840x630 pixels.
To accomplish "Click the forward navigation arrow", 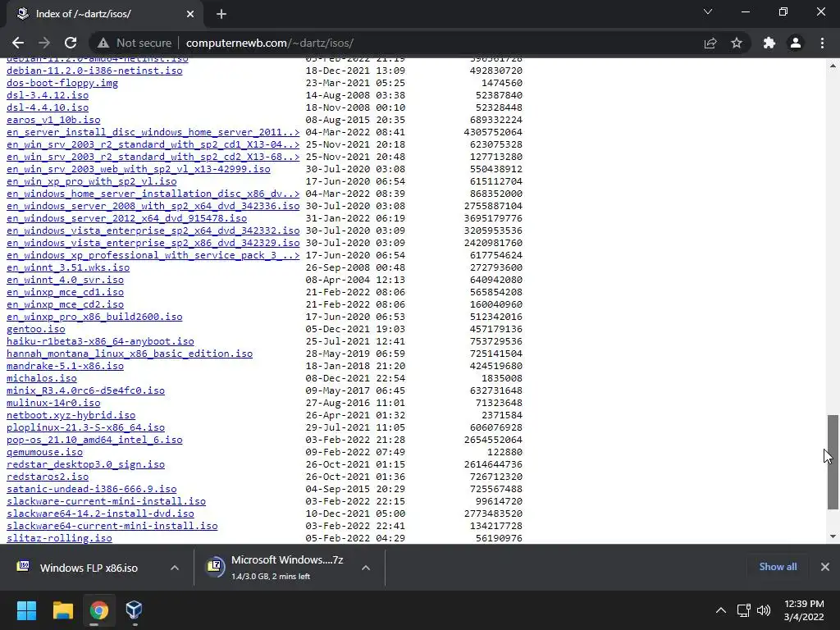I will [x=44, y=43].
